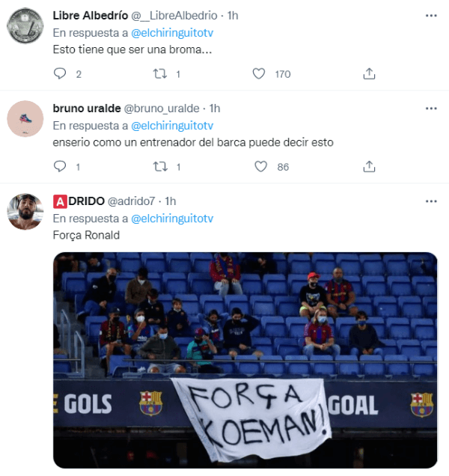Open the ADRIDO username link
The height and width of the screenshot is (476, 449).
point(131,201)
